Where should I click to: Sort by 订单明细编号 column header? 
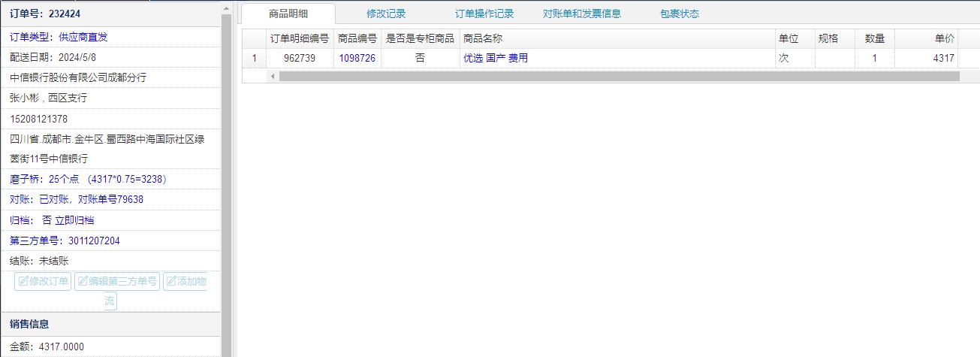(x=300, y=38)
